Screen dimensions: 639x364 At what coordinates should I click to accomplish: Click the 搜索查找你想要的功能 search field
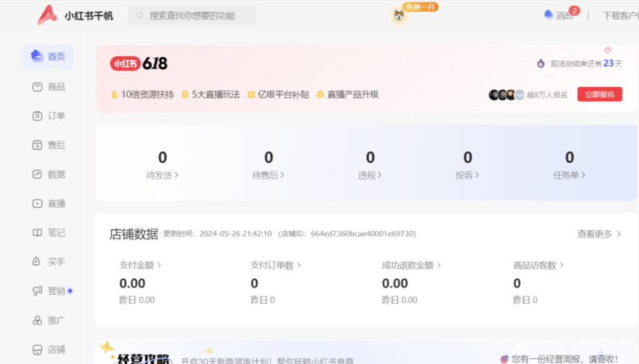[192, 16]
